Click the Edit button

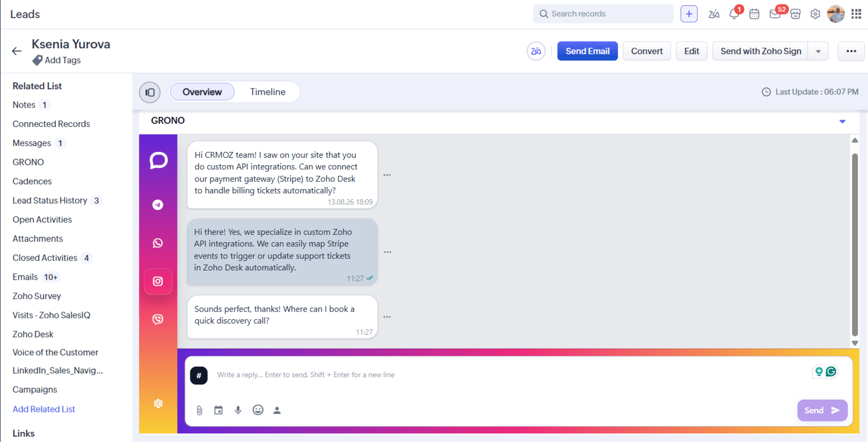pos(692,51)
